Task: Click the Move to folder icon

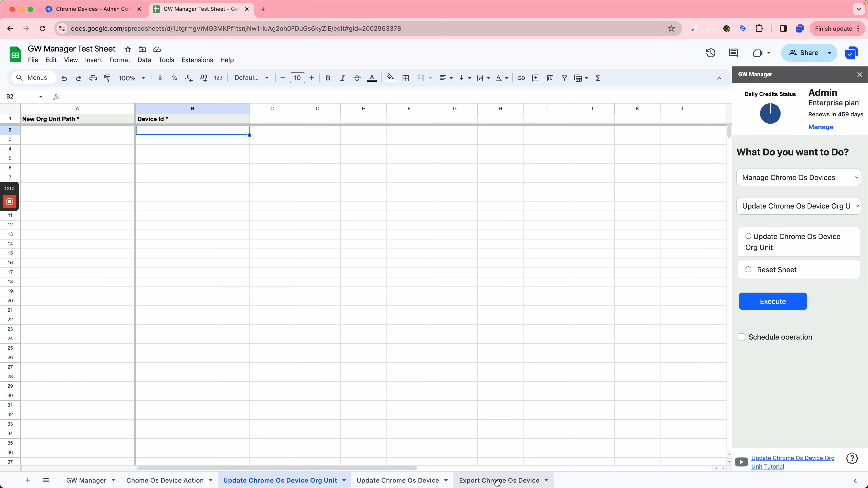Action: click(143, 49)
